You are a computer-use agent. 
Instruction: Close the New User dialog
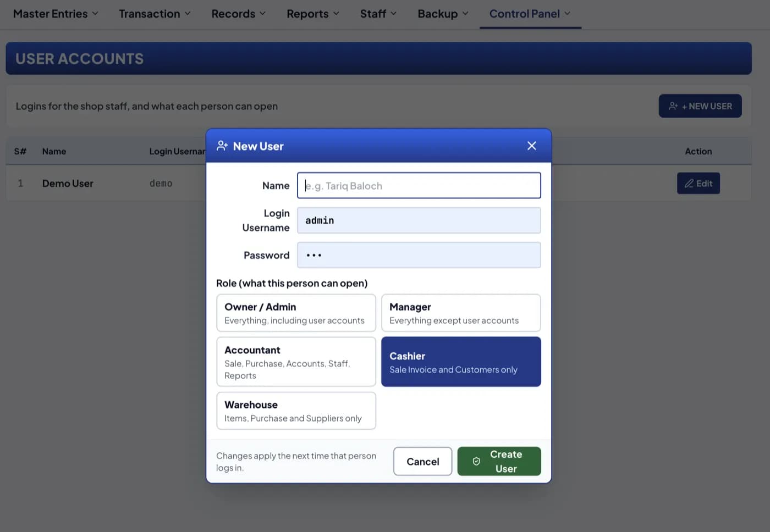[x=531, y=146]
